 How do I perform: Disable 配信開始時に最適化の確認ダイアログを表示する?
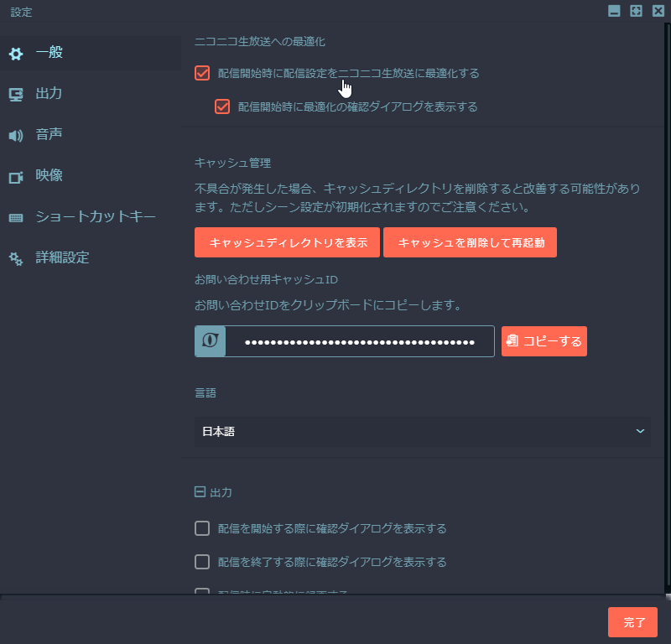pos(222,106)
